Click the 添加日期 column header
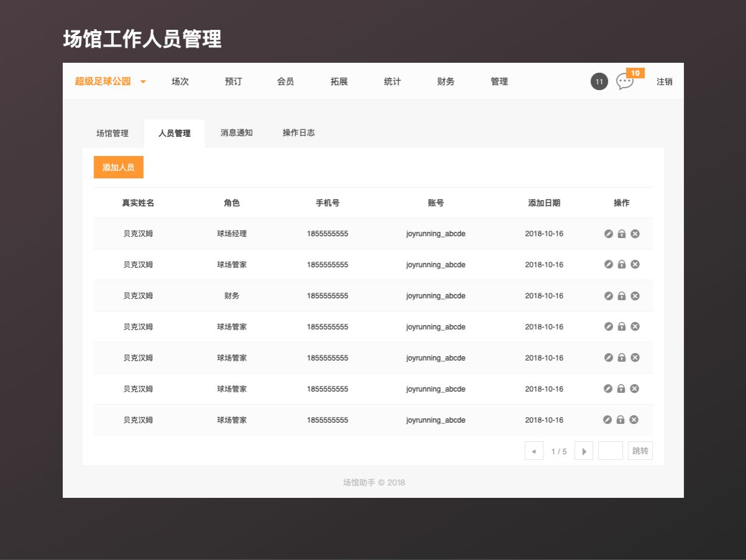The image size is (746, 560). point(544,203)
